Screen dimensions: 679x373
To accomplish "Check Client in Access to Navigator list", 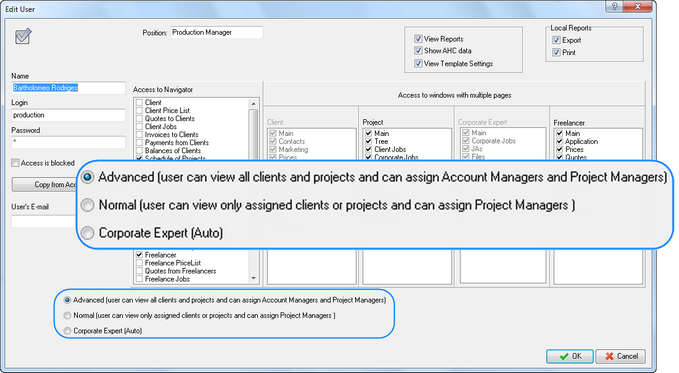I will tap(139, 103).
